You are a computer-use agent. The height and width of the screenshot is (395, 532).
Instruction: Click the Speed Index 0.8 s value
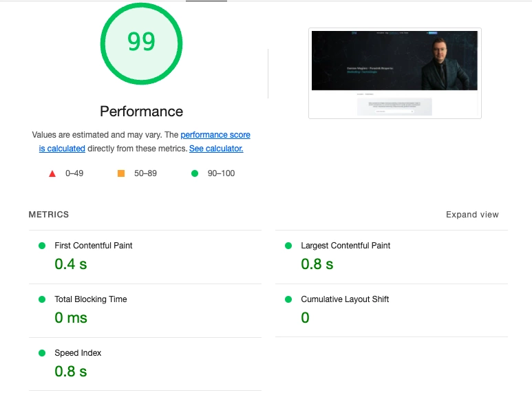(71, 372)
